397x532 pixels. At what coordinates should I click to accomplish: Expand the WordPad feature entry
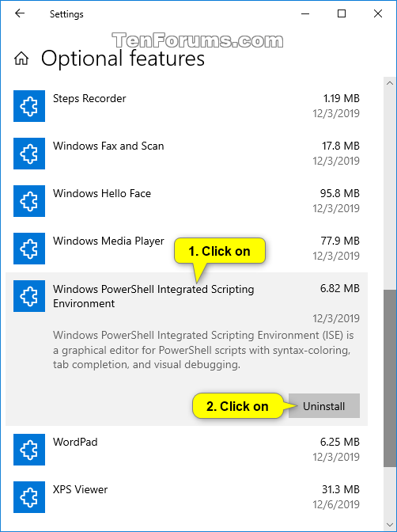[187, 450]
